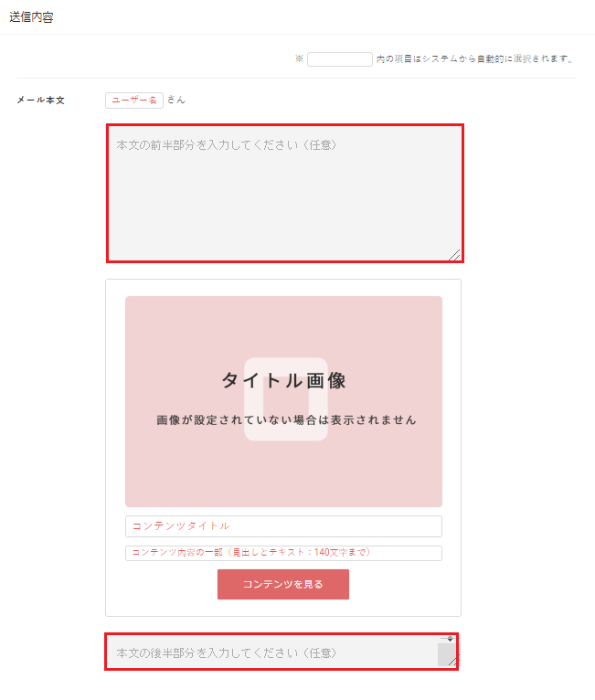595x700 pixels.
Task: Select the コンテンツタイトル field
Action: pos(283,526)
